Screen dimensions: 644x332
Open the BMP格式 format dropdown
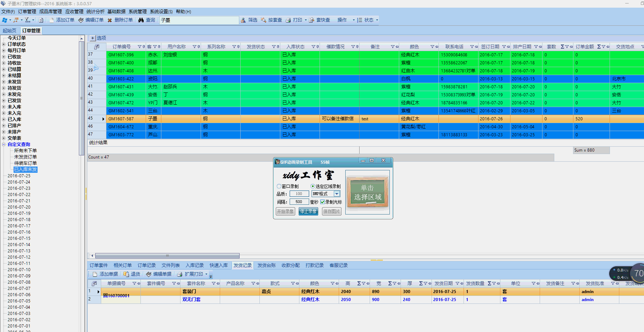tap(337, 194)
